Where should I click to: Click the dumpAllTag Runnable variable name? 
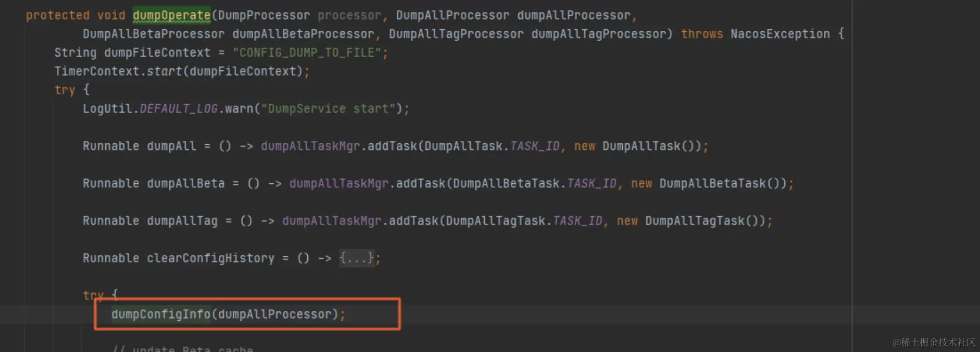pos(182,221)
